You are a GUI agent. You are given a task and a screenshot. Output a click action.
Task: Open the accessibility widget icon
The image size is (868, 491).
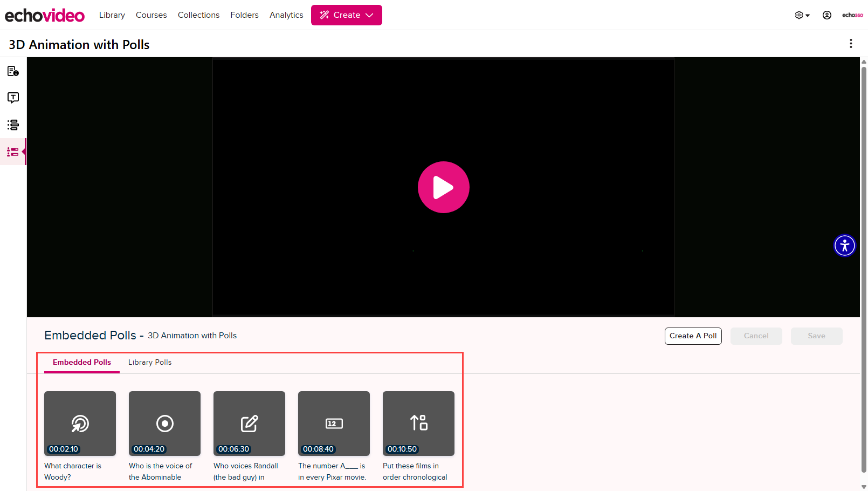click(x=845, y=245)
